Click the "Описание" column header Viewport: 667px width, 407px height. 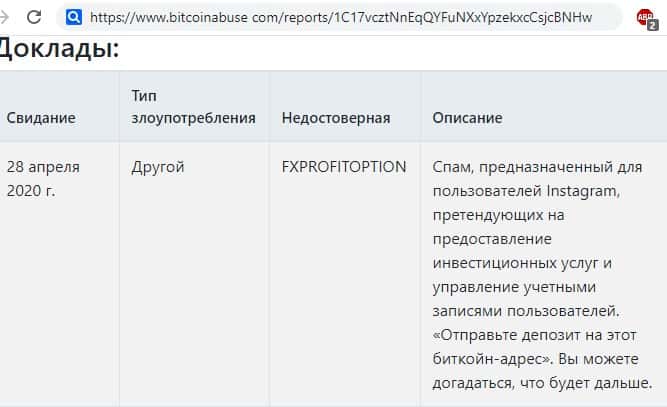[x=467, y=118]
